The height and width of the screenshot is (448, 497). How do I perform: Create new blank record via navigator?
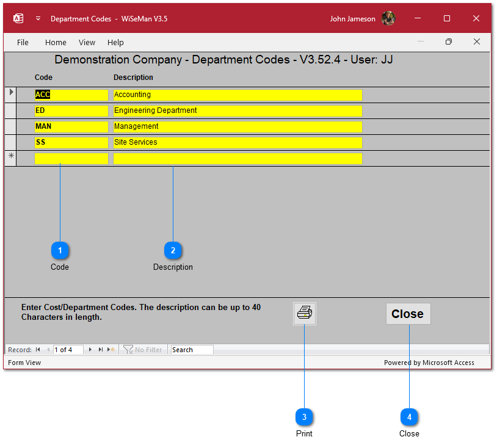click(111, 350)
